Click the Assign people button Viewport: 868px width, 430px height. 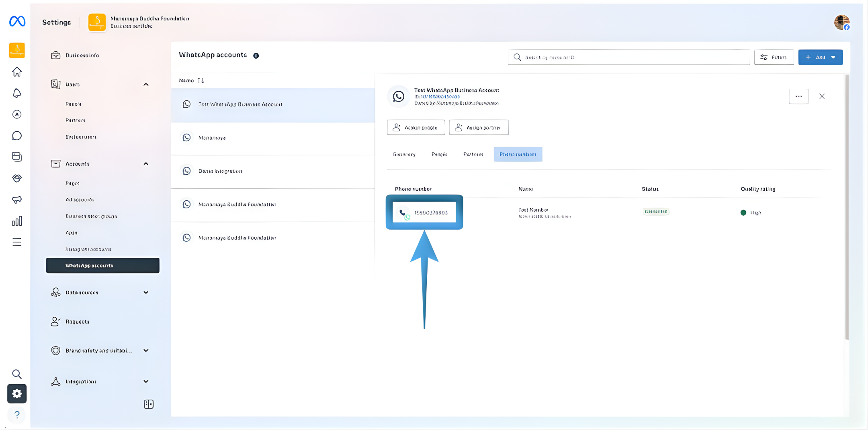click(416, 127)
